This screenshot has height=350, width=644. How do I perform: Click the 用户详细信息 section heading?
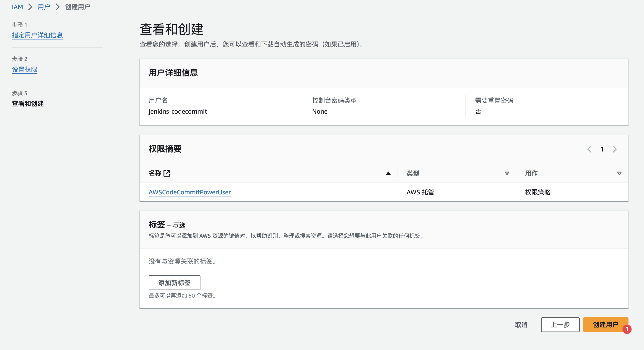[x=173, y=73]
